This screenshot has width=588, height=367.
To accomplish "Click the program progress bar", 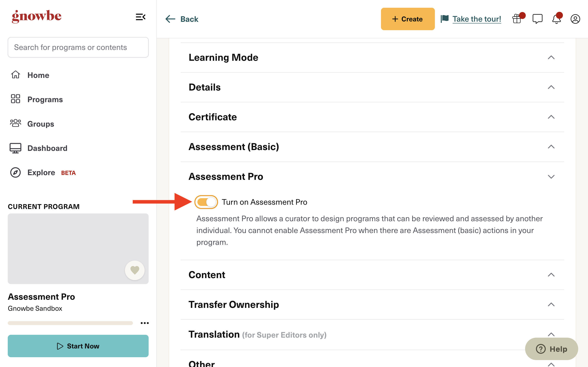I will tap(70, 323).
